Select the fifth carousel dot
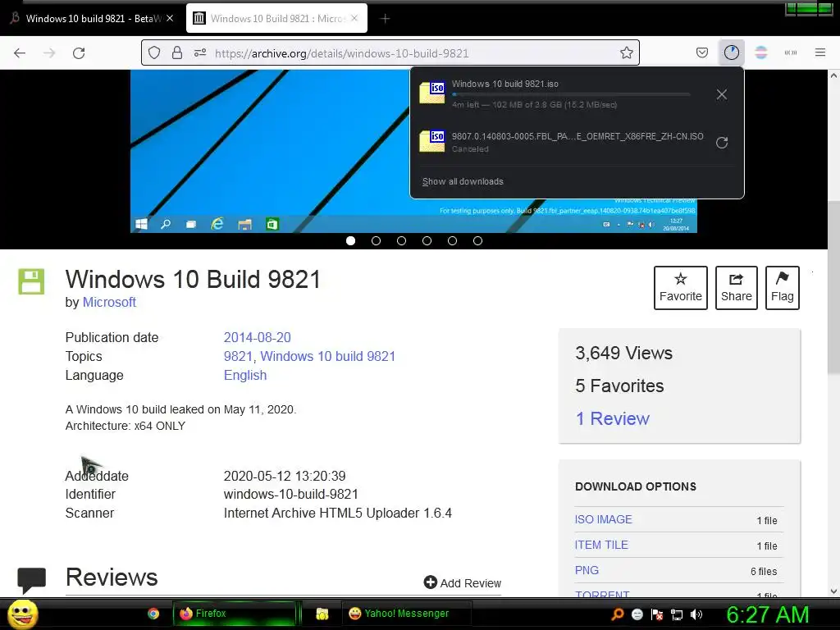The width and height of the screenshot is (840, 630). click(x=452, y=241)
